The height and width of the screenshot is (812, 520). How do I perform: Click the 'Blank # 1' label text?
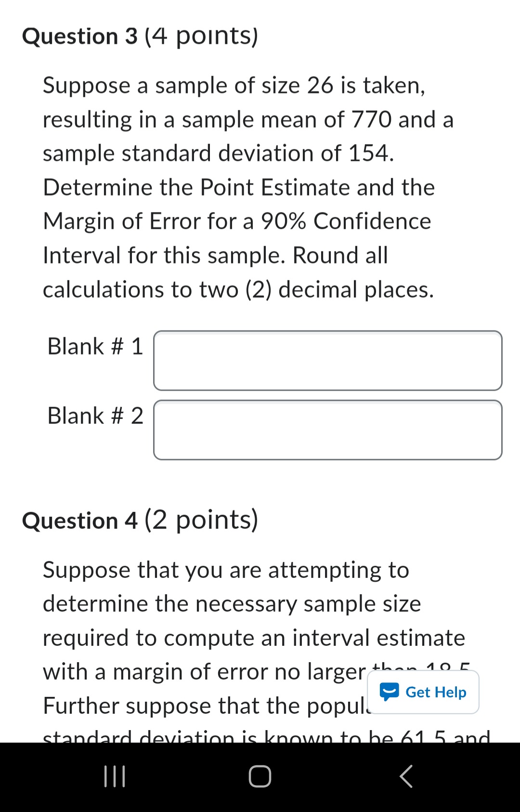click(x=95, y=346)
